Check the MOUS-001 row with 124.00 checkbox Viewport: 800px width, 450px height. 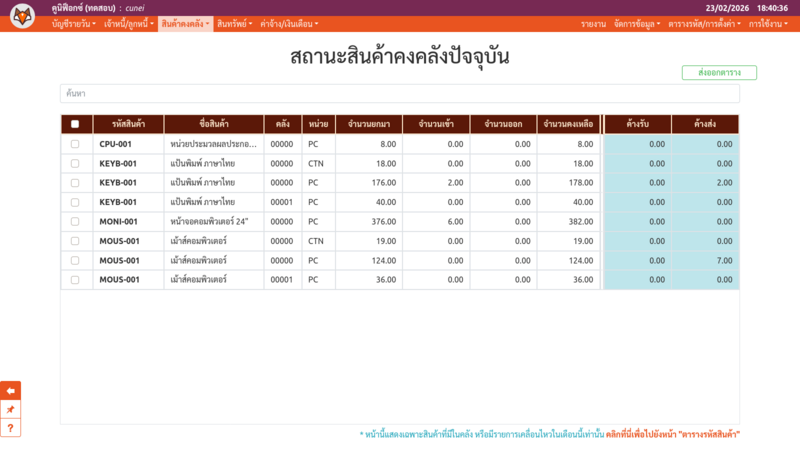pyautogui.click(x=75, y=260)
